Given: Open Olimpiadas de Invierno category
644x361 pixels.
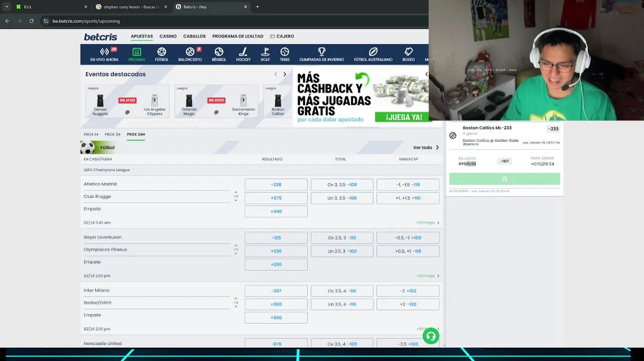Looking at the screenshot, I should [322, 55].
